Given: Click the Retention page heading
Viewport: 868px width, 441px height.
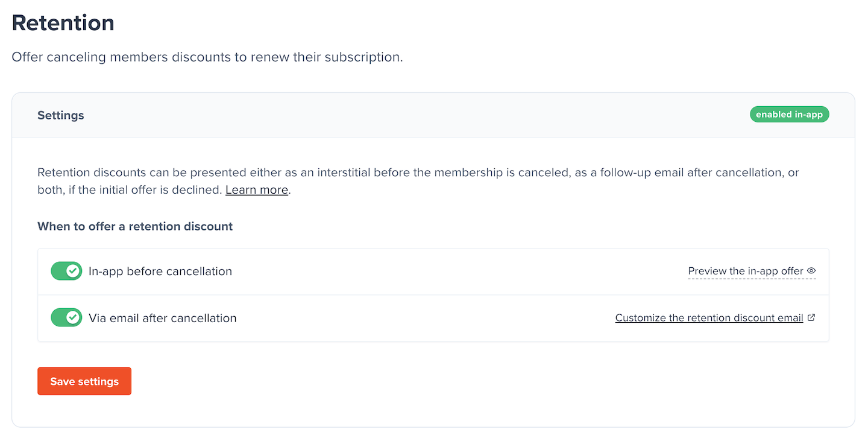Looking at the screenshot, I should point(63,23).
